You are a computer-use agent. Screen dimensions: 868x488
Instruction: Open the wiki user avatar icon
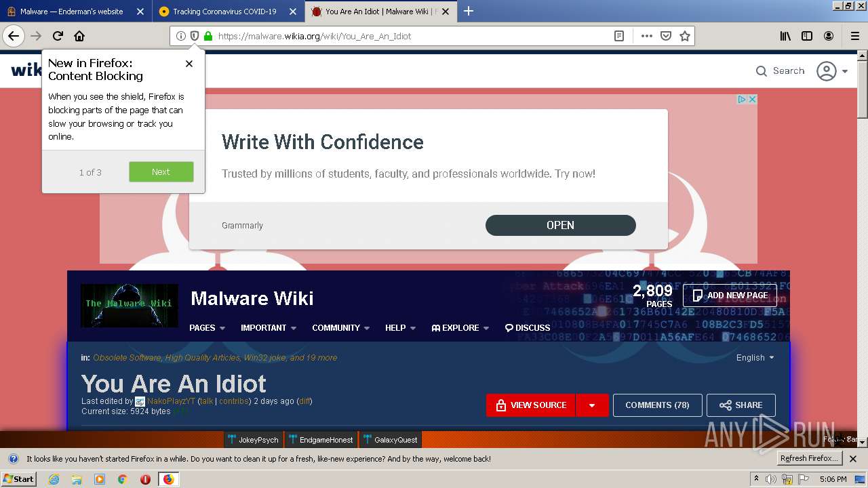826,71
